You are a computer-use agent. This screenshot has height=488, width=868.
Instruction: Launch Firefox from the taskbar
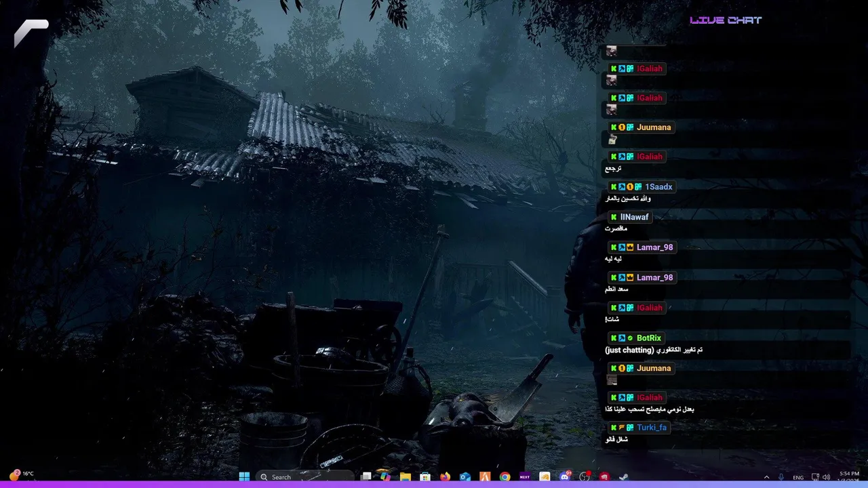[x=445, y=476]
